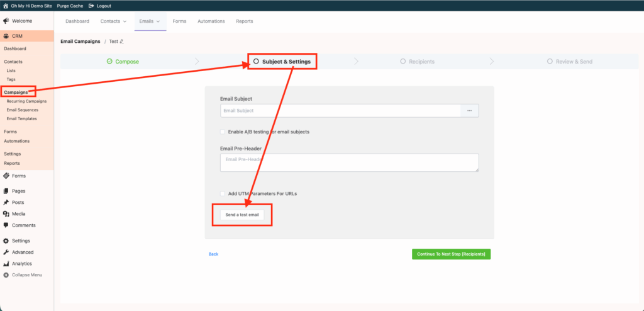Click the Posts pin icon
The height and width of the screenshot is (311, 644).
(x=6, y=202)
